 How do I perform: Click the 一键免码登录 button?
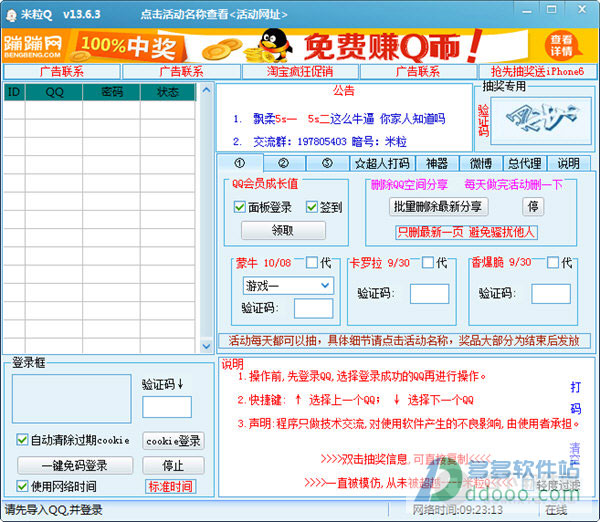75,465
